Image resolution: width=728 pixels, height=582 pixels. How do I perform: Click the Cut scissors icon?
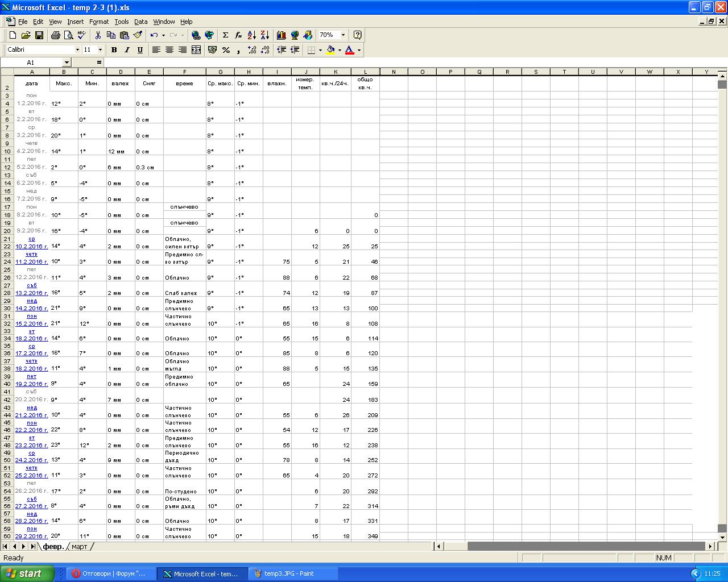point(98,35)
